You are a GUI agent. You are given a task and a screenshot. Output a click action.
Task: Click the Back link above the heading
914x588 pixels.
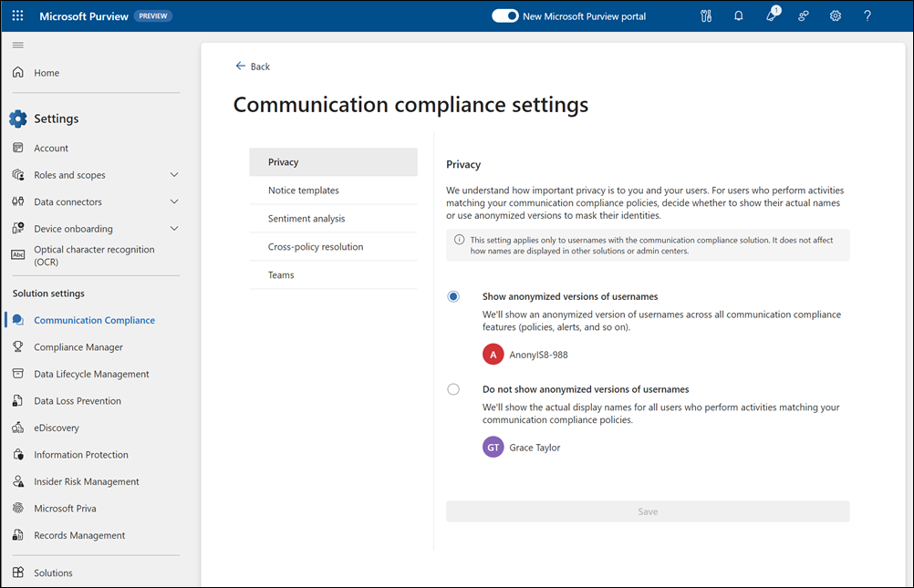point(253,66)
